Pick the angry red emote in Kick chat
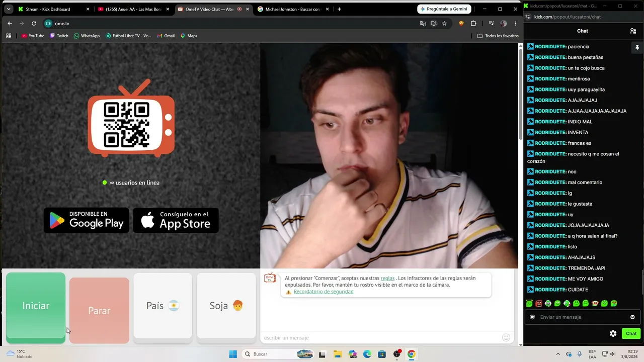The height and width of the screenshot is (362, 644). tap(539, 303)
